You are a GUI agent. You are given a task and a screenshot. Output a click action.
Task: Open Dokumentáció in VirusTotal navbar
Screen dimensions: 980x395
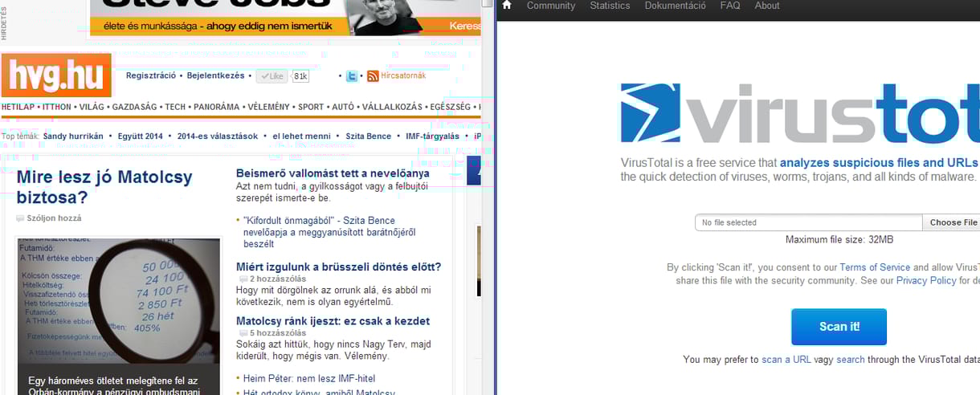675,6
